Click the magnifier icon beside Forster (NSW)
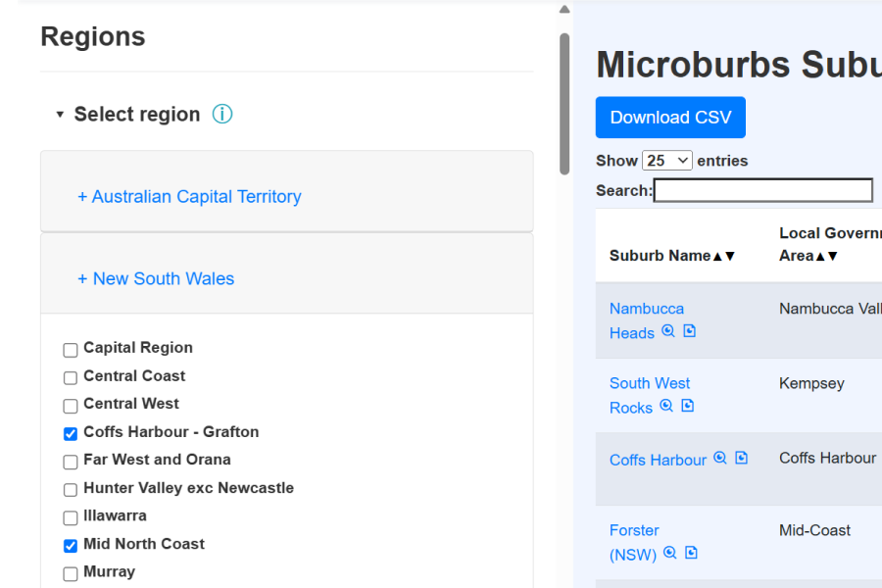This screenshot has width=882, height=588. (670, 554)
